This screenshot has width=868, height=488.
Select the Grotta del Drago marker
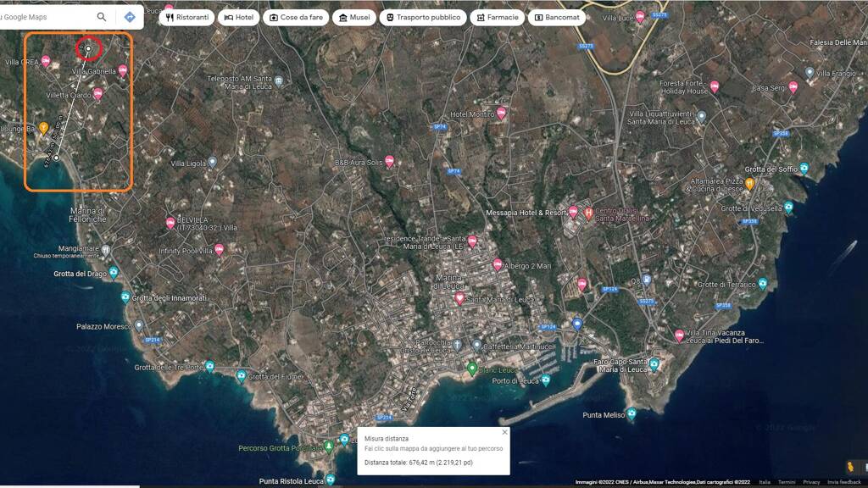coord(114,273)
